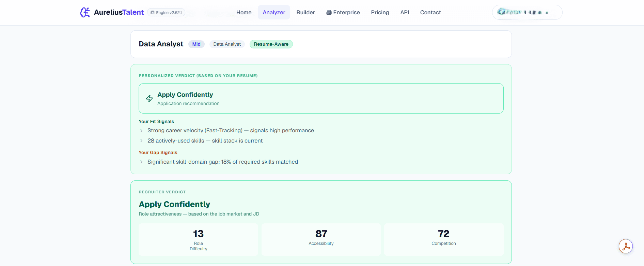644x266 pixels.
Task: Click the Mid level badge
Action: tap(197, 44)
